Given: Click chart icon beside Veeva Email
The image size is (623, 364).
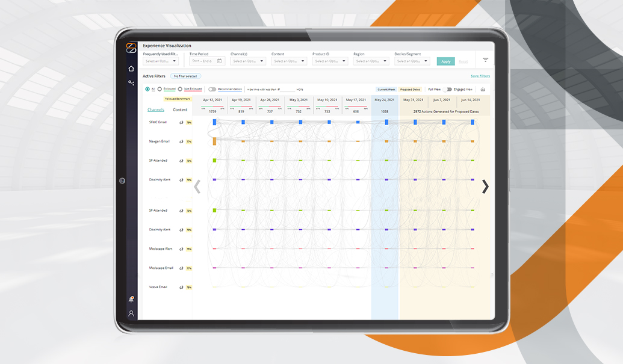Looking at the screenshot, I should point(182,287).
